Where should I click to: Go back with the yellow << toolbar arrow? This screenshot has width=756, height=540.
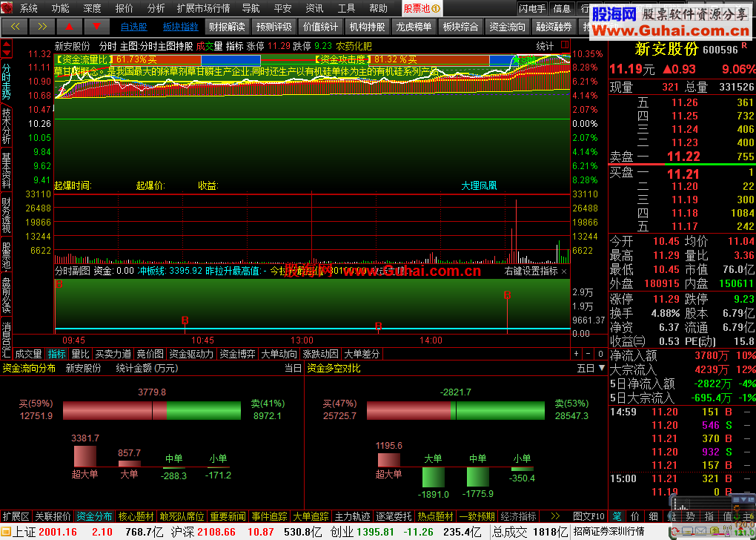[15, 27]
